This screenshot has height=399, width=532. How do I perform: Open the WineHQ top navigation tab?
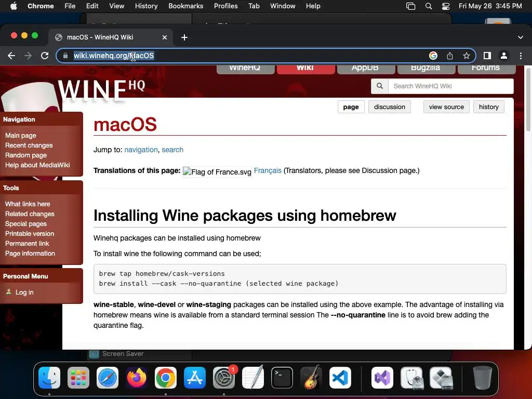[245, 69]
